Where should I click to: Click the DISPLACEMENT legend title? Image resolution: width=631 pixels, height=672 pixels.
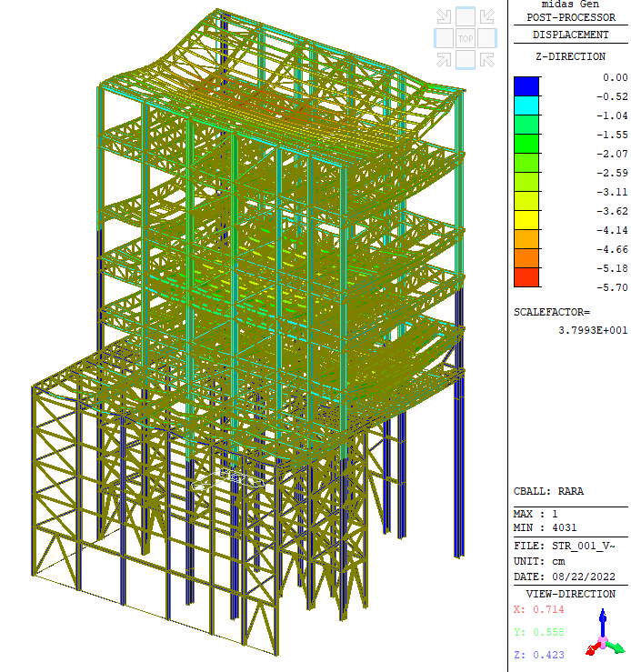coord(571,35)
